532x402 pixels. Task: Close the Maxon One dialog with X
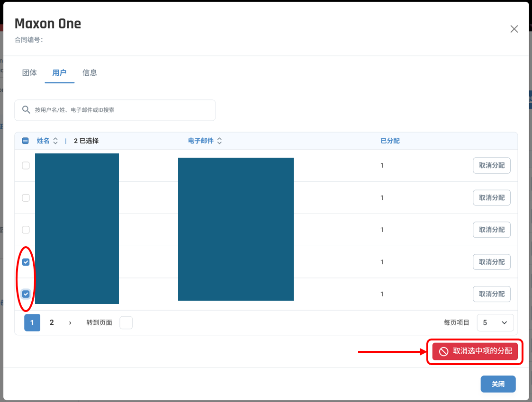pos(514,29)
